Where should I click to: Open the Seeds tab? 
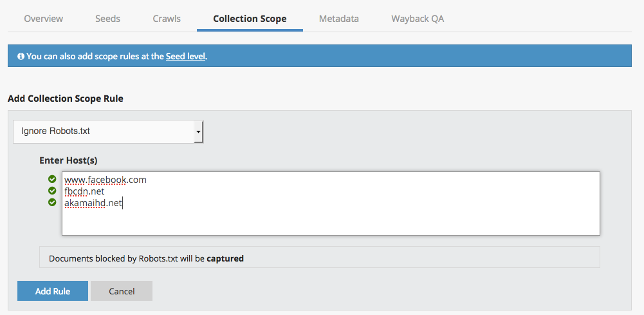point(107,19)
